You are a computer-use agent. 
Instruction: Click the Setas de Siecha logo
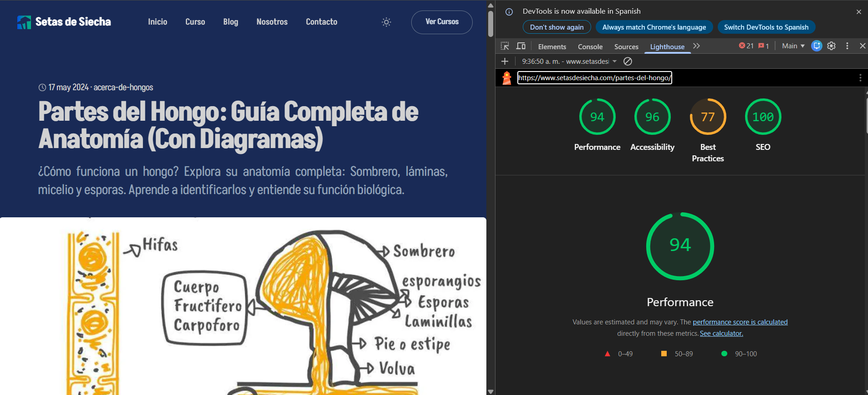(x=64, y=22)
